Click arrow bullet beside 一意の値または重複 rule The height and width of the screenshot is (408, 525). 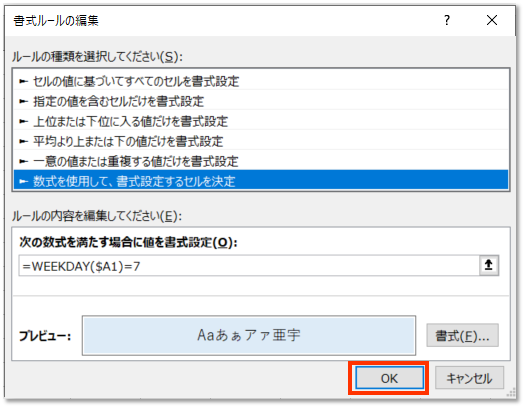[23, 162]
